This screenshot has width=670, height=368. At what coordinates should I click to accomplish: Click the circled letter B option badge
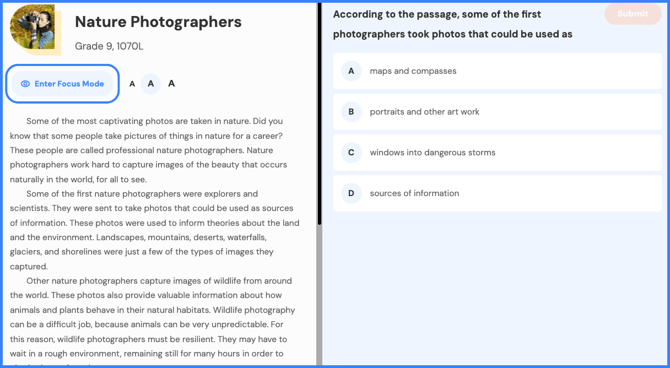(351, 112)
